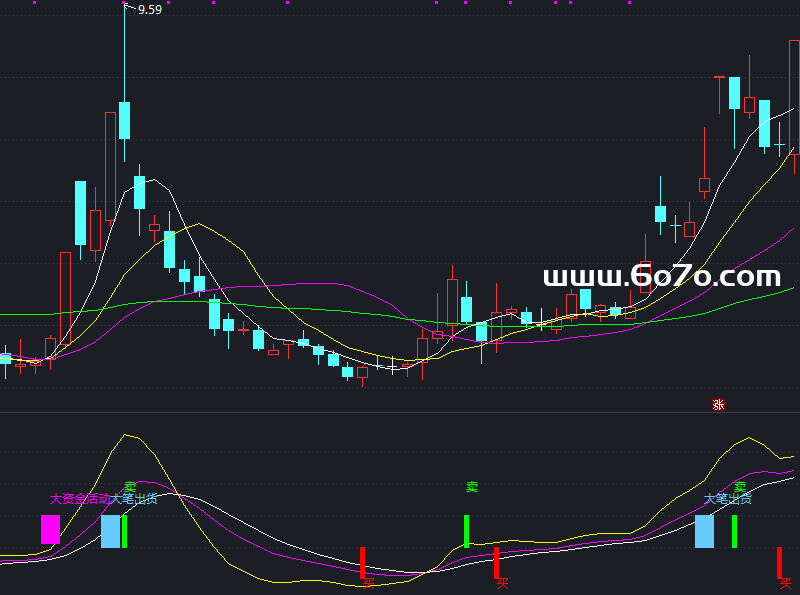Click the leftmost red buy signal bar
The width and height of the screenshot is (800, 595).
pos(363,562)
